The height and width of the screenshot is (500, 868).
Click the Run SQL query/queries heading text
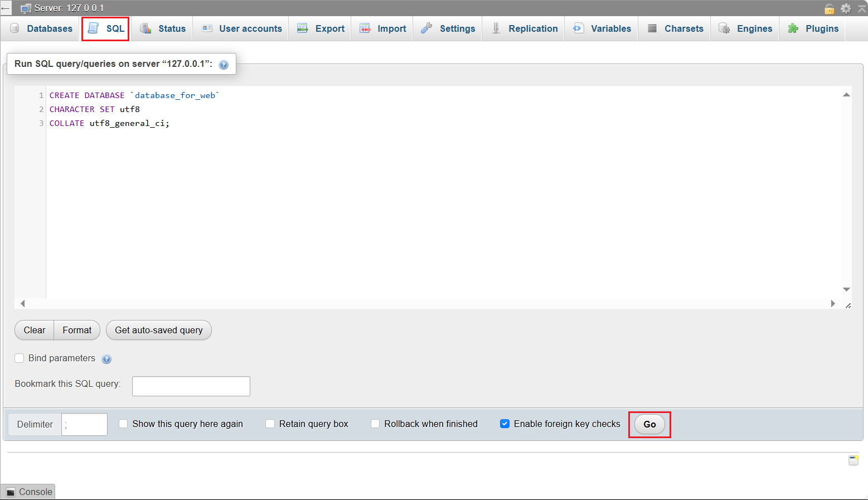pos(113,64)
